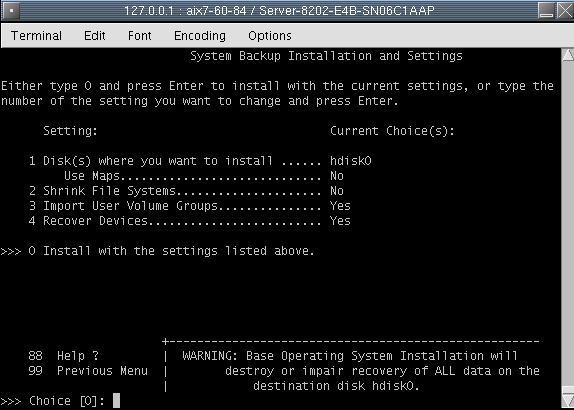The width and height of the screenshot is (574, 410).
Task: Click the '88 Help ?' option
Action: [64, 356]
